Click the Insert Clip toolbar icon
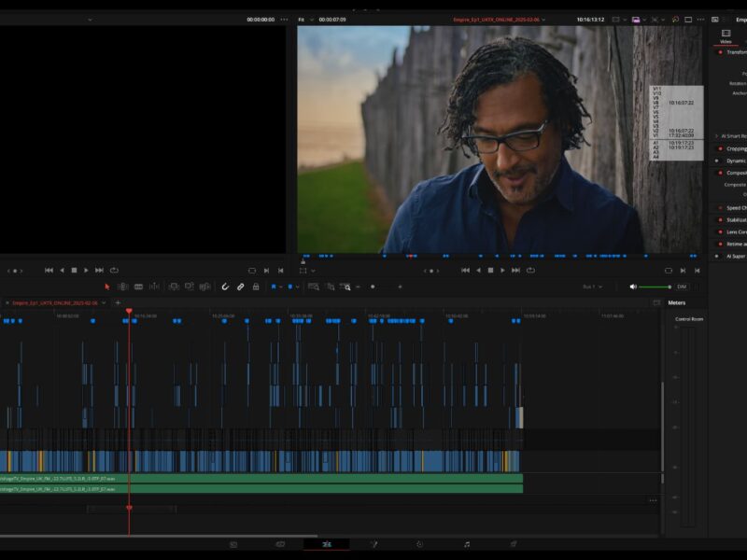 (x=174, y=287)
